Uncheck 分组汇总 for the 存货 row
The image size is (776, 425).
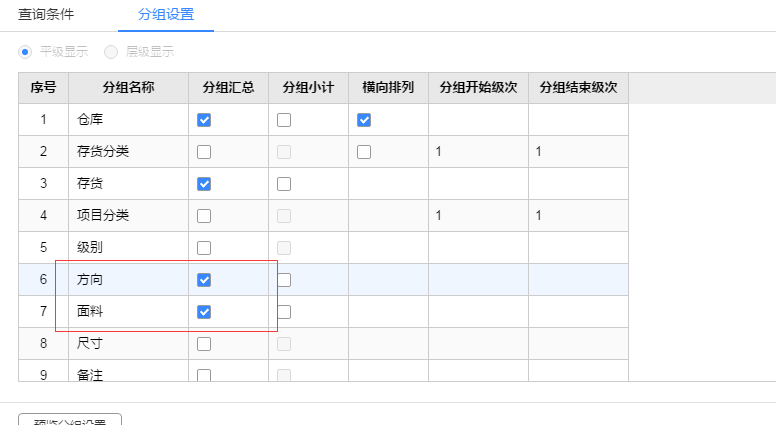coord(204,184)
